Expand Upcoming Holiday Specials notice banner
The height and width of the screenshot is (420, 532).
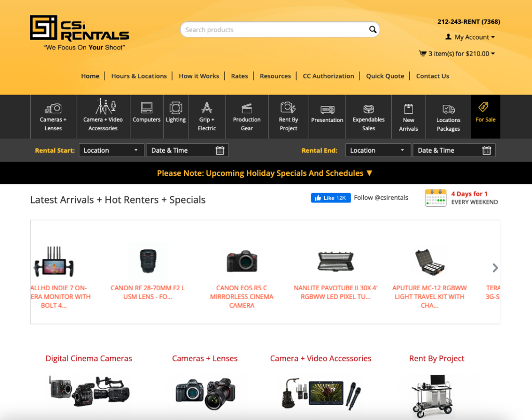264,173
